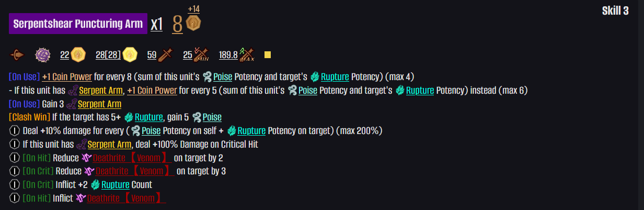Click the Skill 3 label
The width and height of the screenshot is (644, 210).
pos(615,11)
